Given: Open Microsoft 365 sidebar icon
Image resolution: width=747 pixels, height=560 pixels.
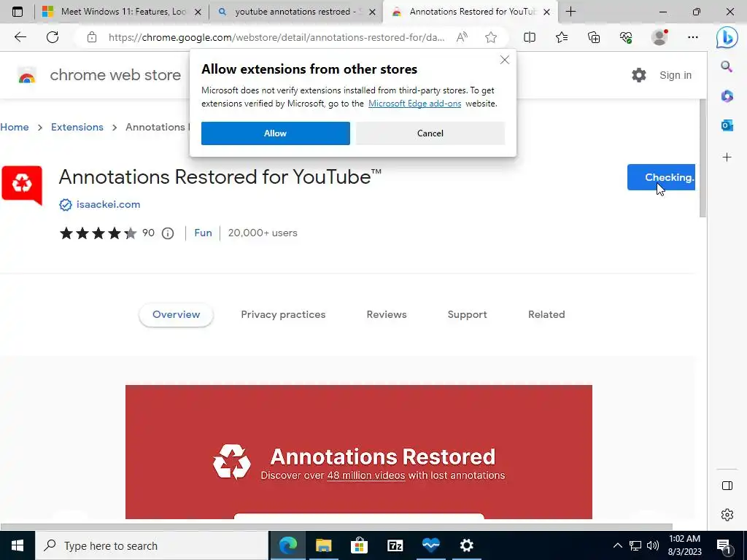Looking at the screenshot, I should (x=727, y=96).
